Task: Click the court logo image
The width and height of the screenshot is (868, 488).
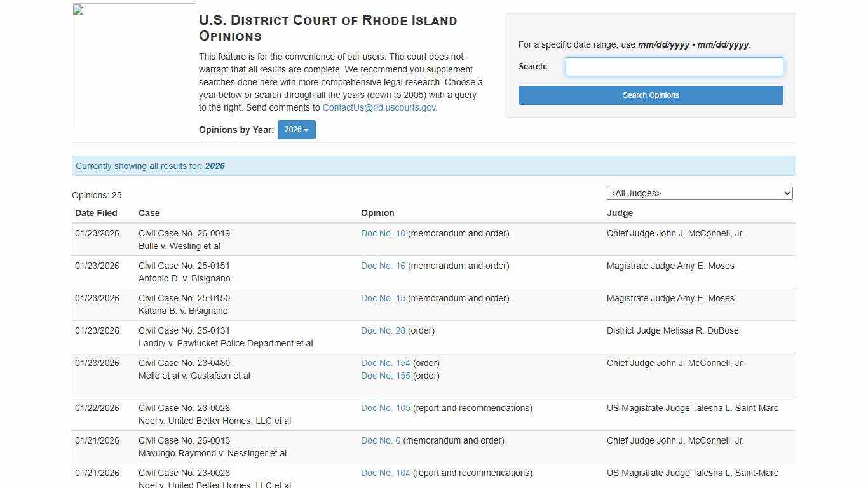Action: [133, 65]
